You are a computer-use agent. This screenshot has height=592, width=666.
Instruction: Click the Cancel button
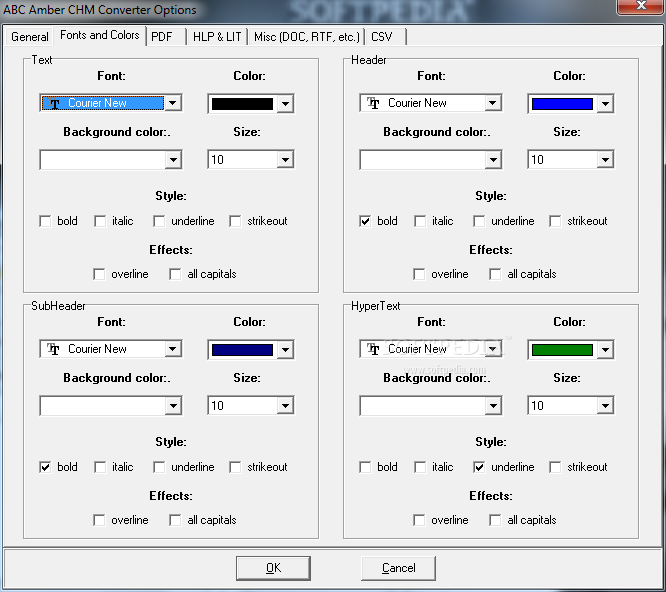398,568
